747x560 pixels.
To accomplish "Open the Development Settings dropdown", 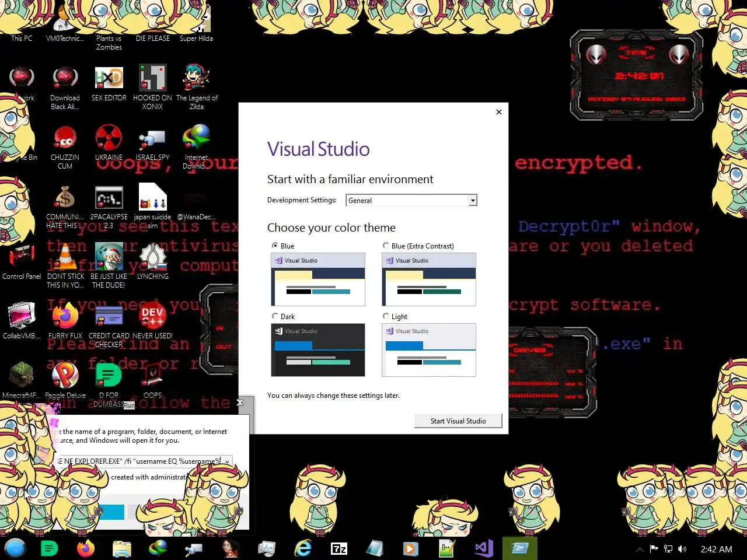I will (411, 200).
